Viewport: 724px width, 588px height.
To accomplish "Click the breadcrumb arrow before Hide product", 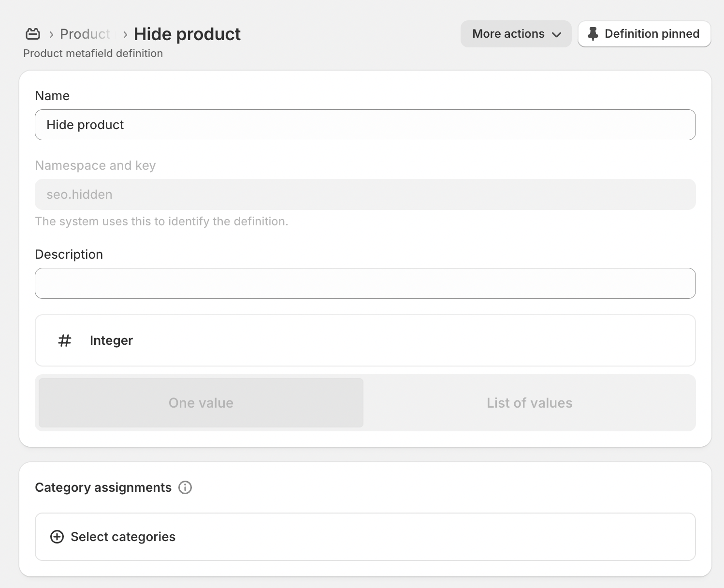I will (x=125, y=34).
